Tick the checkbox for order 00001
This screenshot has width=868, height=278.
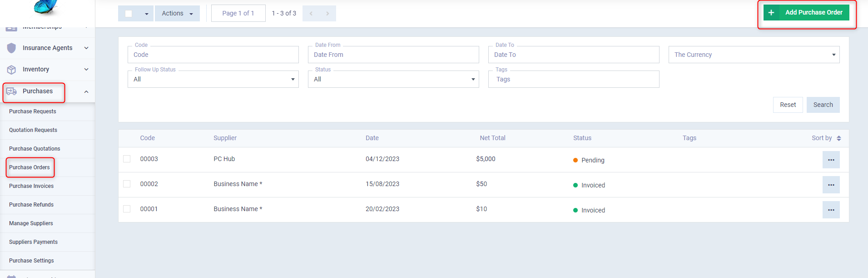coord(127,209)
